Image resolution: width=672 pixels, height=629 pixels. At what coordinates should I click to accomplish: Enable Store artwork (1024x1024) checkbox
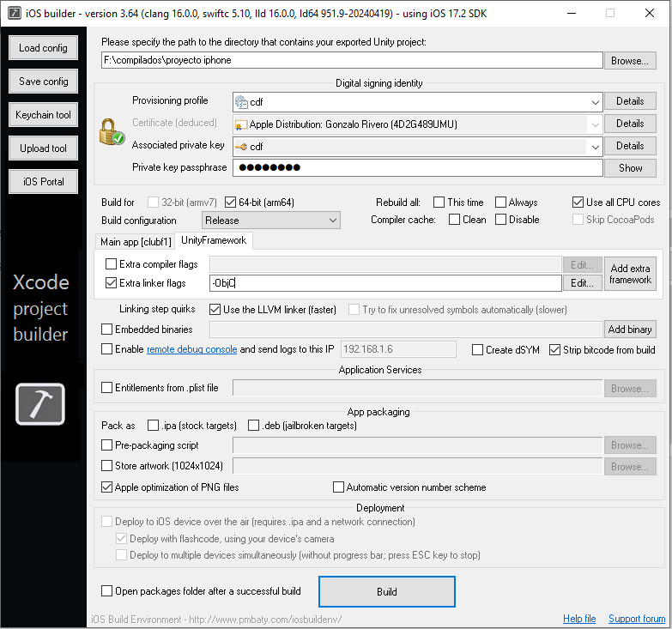106,465
